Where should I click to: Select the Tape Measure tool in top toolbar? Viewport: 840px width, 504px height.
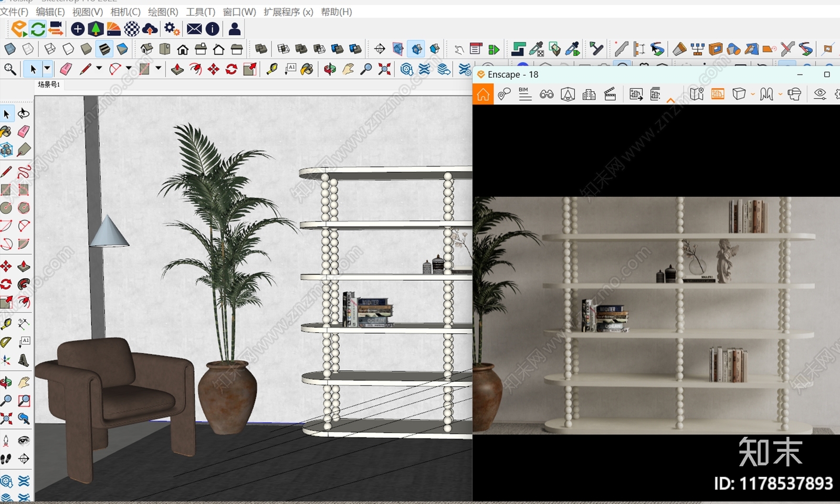click(x=272, y=69)
